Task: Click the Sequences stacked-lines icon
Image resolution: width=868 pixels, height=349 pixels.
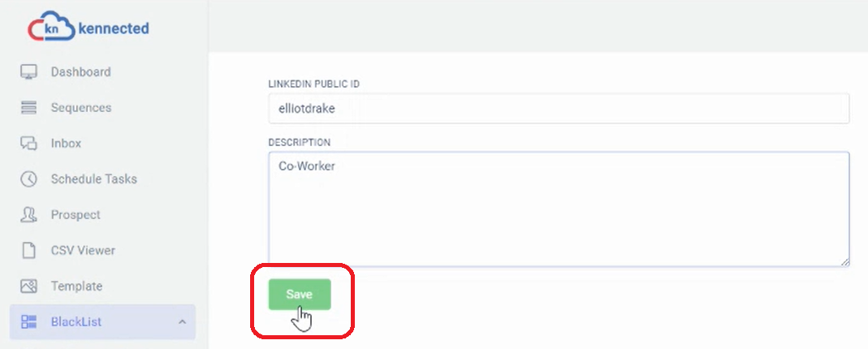Action: click(x=28, y=107)
